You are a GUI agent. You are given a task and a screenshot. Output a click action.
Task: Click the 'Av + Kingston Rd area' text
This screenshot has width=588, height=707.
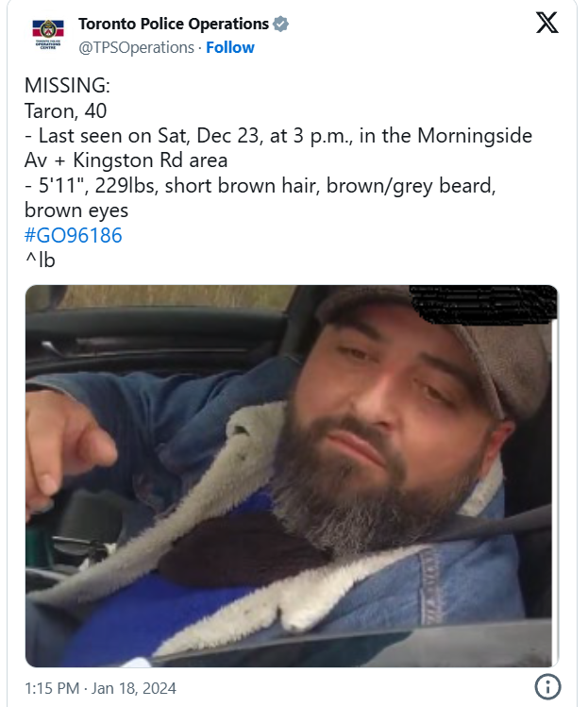126,160
